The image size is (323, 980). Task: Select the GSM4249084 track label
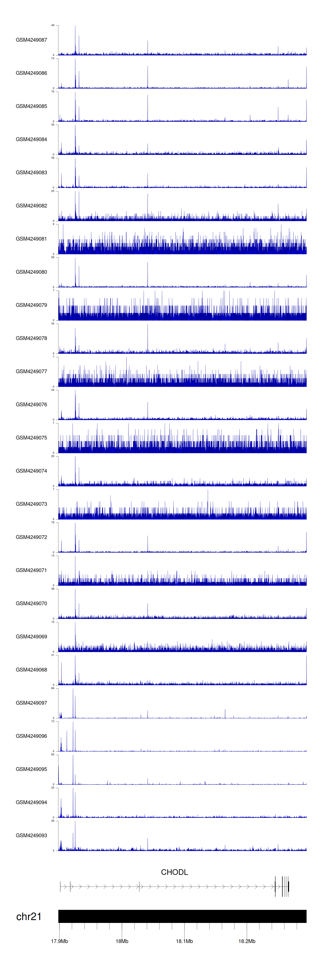[31, 139]
